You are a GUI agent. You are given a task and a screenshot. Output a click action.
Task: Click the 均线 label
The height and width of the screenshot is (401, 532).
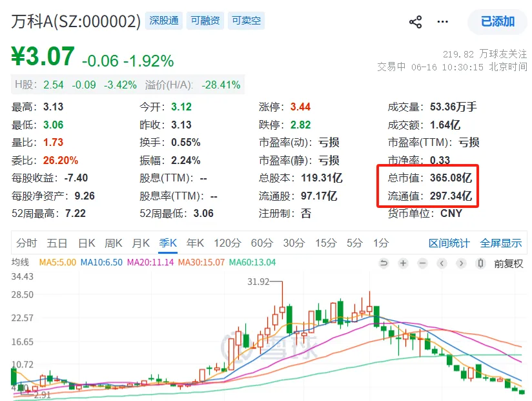point(21,262)
